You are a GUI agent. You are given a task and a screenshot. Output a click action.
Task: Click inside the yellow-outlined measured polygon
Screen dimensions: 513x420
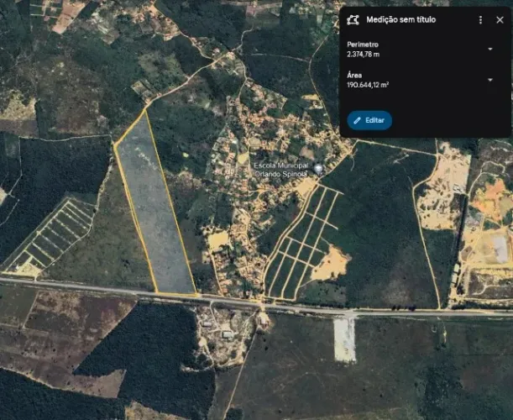154,209
